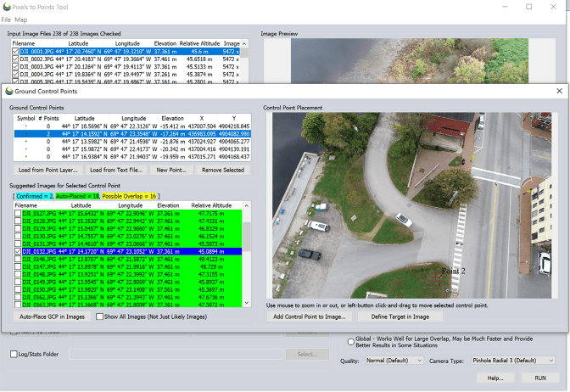Click the Image Preview aerial thumbnail
This screenshot has width=570, height=392.
(x=410, y=61)
